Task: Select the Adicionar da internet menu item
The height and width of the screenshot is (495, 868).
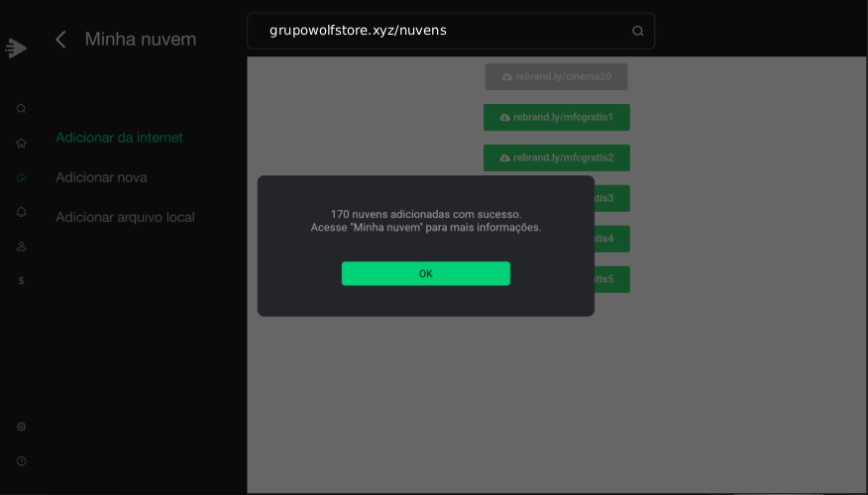Action: (119, 138)
